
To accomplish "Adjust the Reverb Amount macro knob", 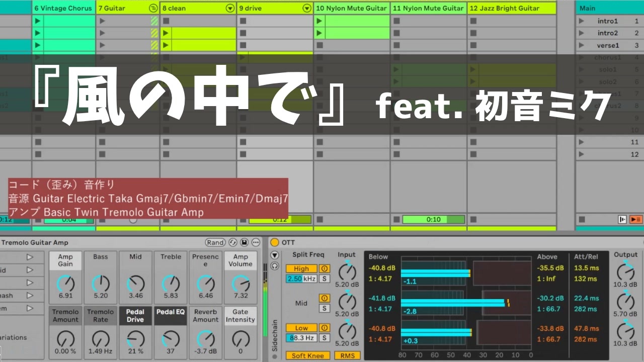I will (x=206, y=339).
